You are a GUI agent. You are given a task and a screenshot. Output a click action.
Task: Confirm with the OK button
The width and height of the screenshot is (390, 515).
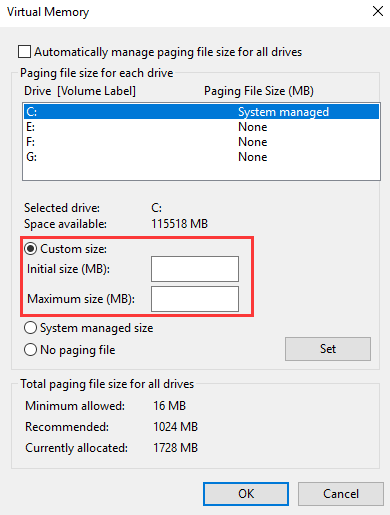click(246, 494)
